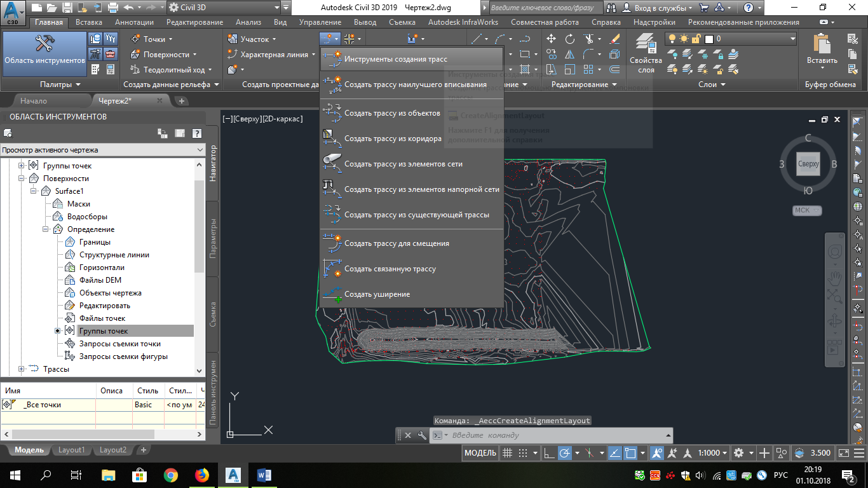This screenshot has width=868, height=488.
Task: Click the Mirror tool icon
Action: coord(570,55)
